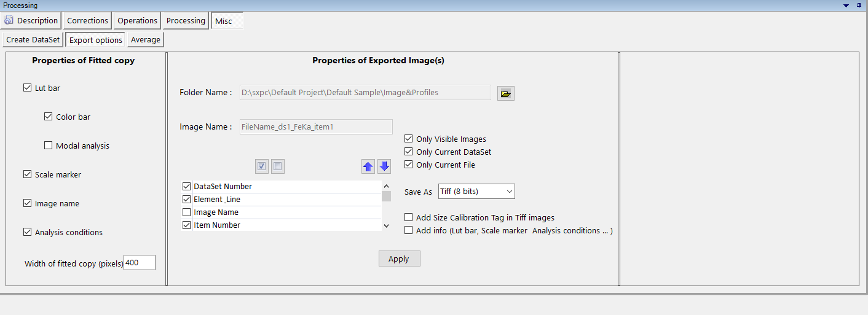
Task: Open the Create DataSet sub-tab
Action: [x=33, y=40]
